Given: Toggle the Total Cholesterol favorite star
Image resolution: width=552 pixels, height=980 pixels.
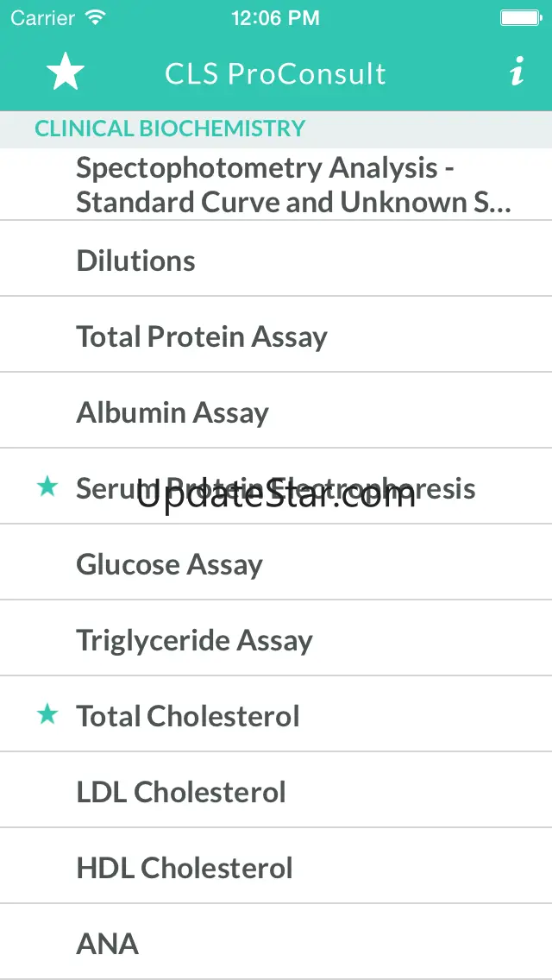Looking at the screenshot, I should pos(47,714).
